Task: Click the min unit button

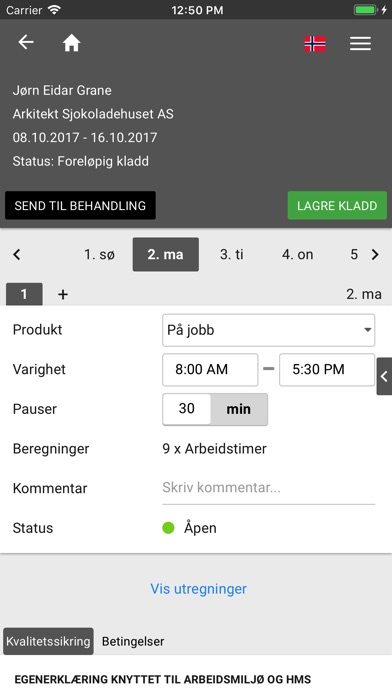Action: [239, 409]
